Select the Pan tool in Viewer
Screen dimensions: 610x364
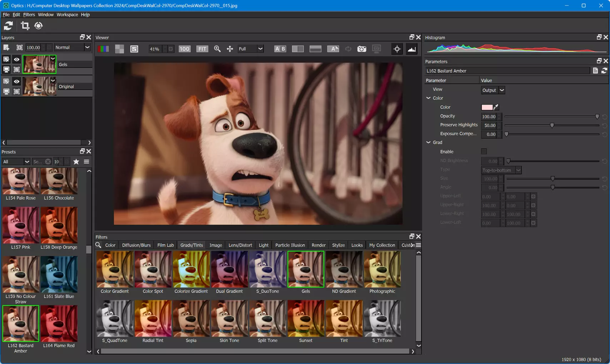pyautogui.click(x=230, y=49)
